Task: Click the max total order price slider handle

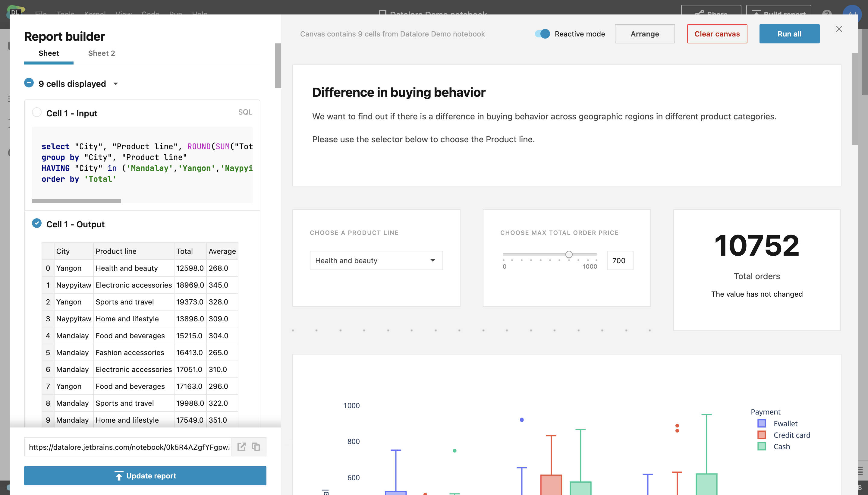Action: click(x=569, y=254)
